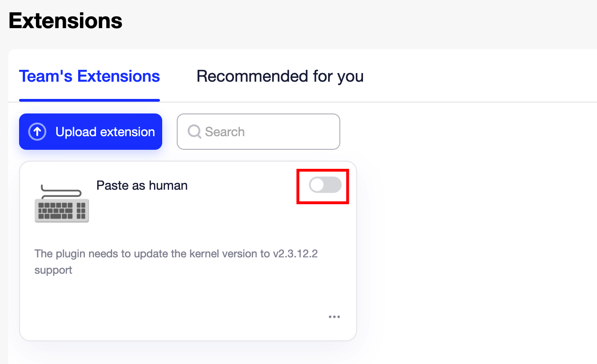Click the magnifying glass icon in the search bar
The height and width of the screenshot is (364, 597).
click(194, 132)
